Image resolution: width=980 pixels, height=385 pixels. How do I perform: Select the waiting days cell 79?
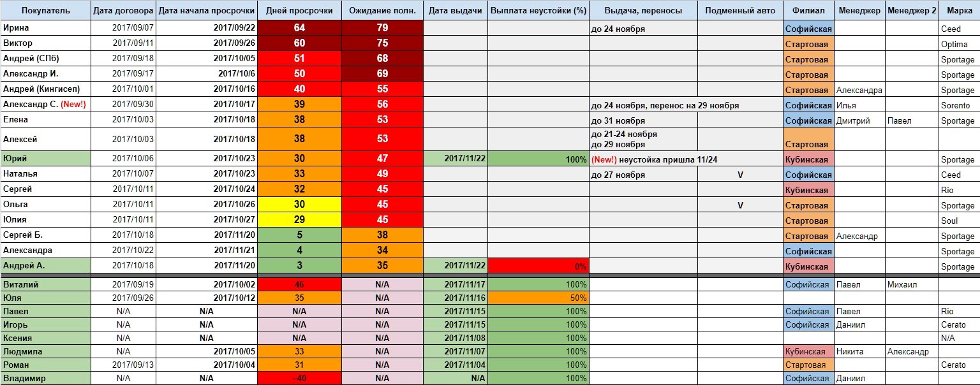coord(382,28)
